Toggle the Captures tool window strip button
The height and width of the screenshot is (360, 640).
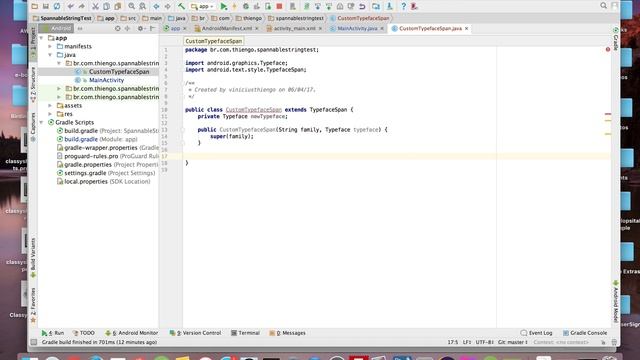[x=33, y=128]
